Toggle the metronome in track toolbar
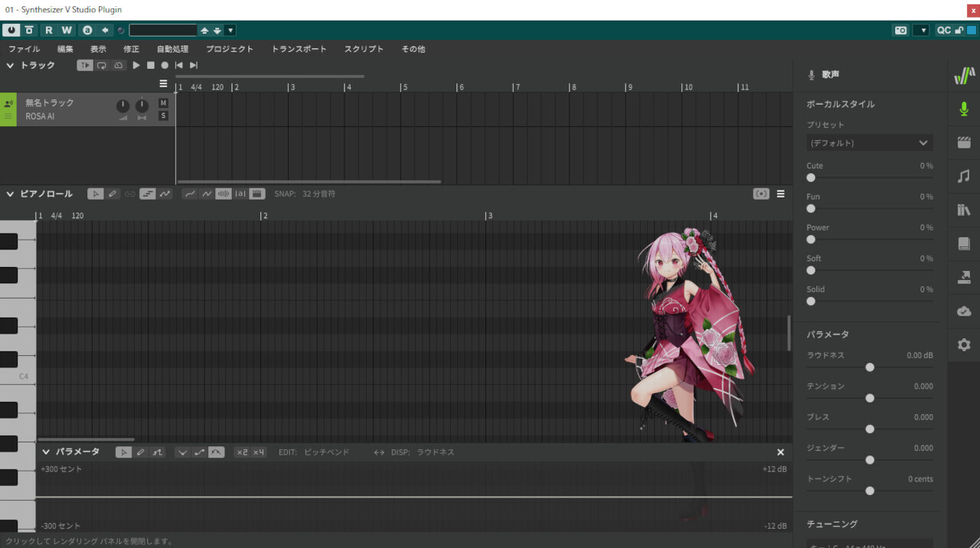This screenshot has height=548, width=980. point(118,65)
